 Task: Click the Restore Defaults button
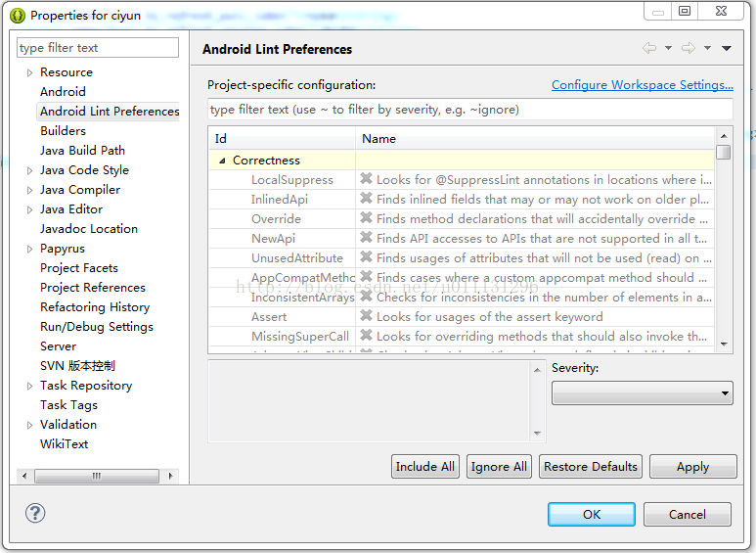tap(591, 467)
